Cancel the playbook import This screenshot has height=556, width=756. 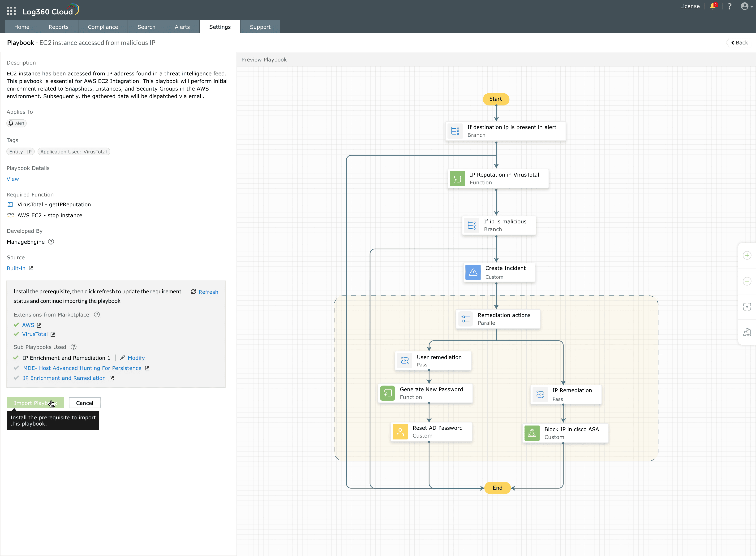point(85,403)
